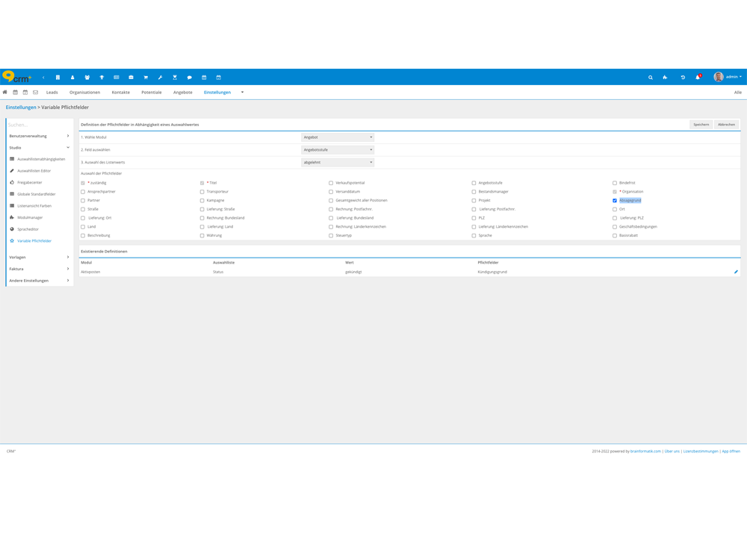
Task: Click the Speichern button
Action: [x=701, y=124]
